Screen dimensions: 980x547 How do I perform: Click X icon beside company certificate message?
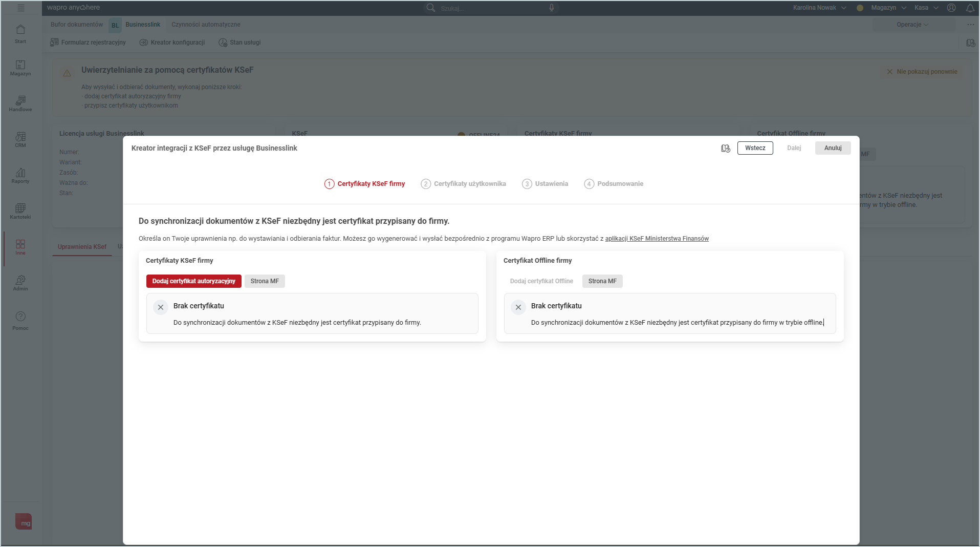coord(161,307)
